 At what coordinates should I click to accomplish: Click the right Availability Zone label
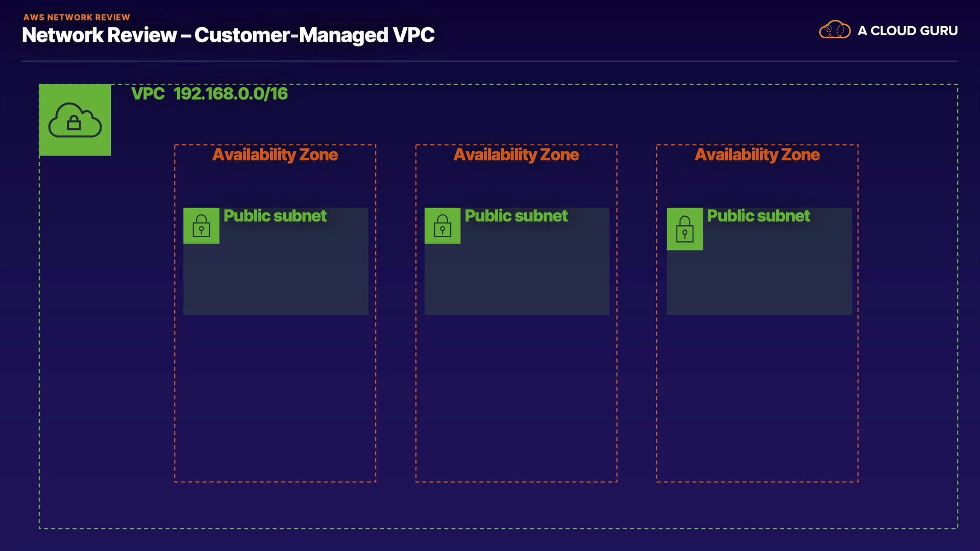(757, 155)
